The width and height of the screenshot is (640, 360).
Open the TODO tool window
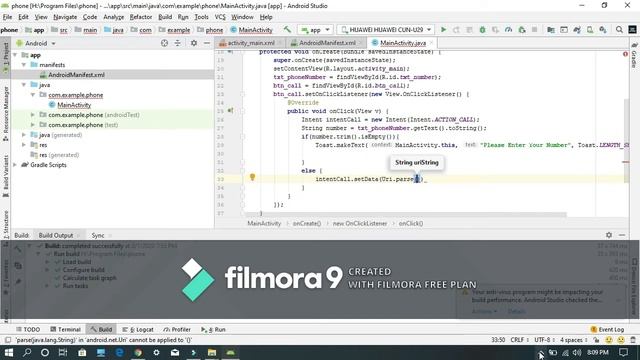click(x=28, y=329)
